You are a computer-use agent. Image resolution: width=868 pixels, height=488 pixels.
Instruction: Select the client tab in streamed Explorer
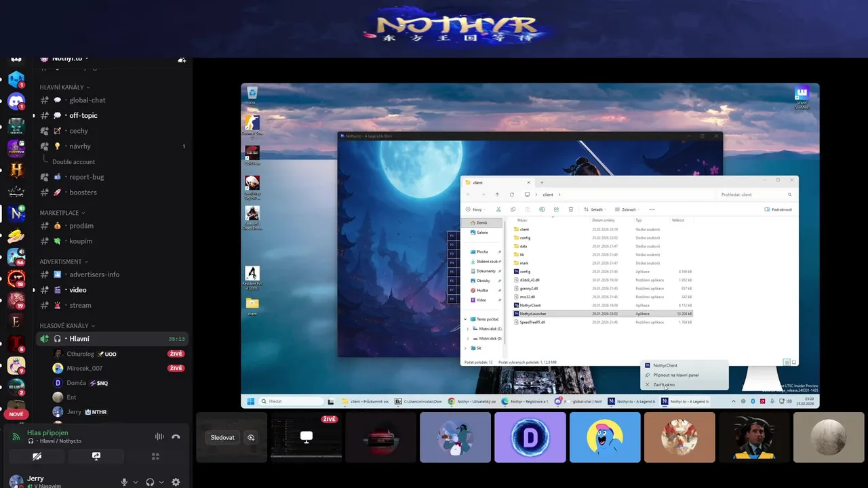tap(497, 182)
